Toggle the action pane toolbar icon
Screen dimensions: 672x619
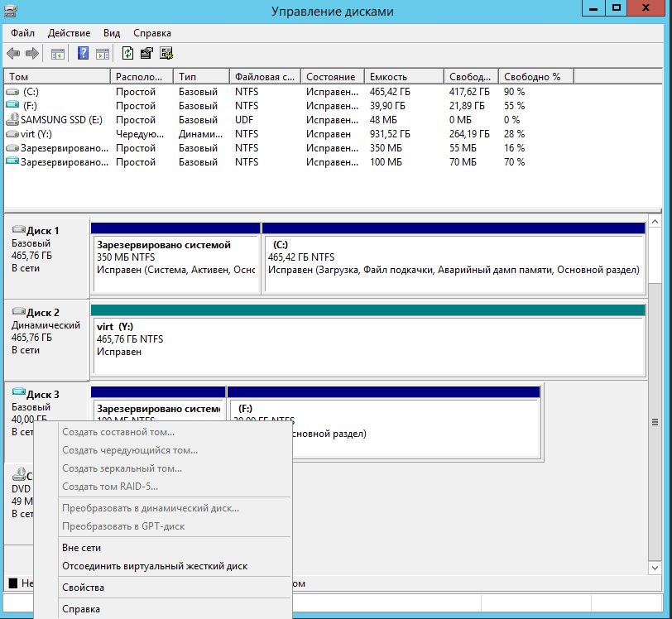(x=102, y=54)
